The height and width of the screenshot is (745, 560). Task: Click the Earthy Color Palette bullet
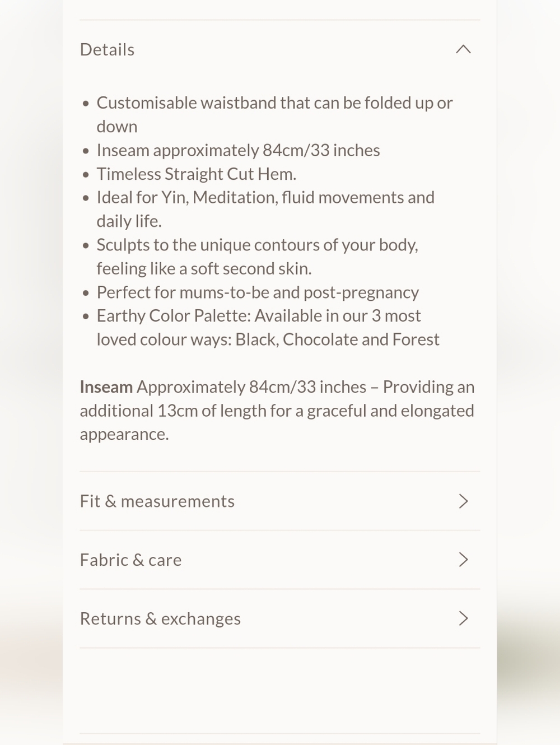point(268,328)
